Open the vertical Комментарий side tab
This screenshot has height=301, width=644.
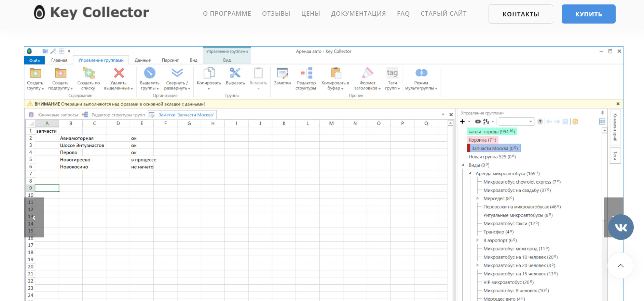(x=615, y=127)
